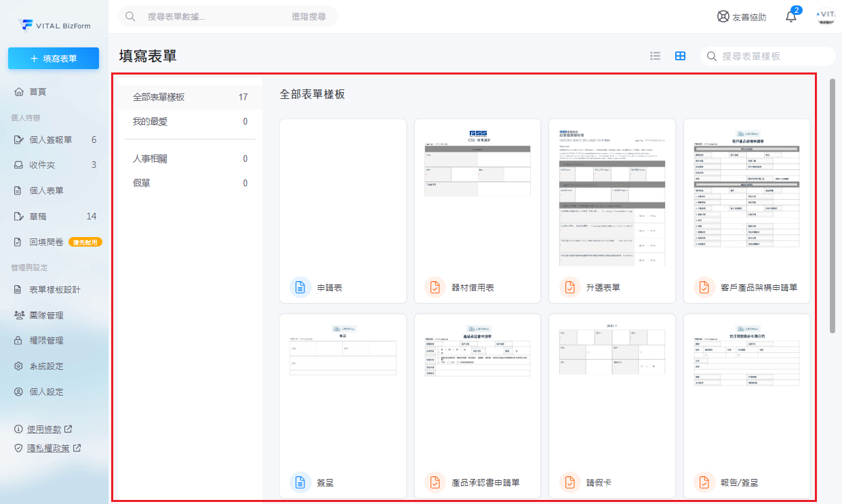Image resolution: width=842 pixels, height=504 pixels.
Task: Open 草稿 drafts in sidebar
Action: [38, 216]
